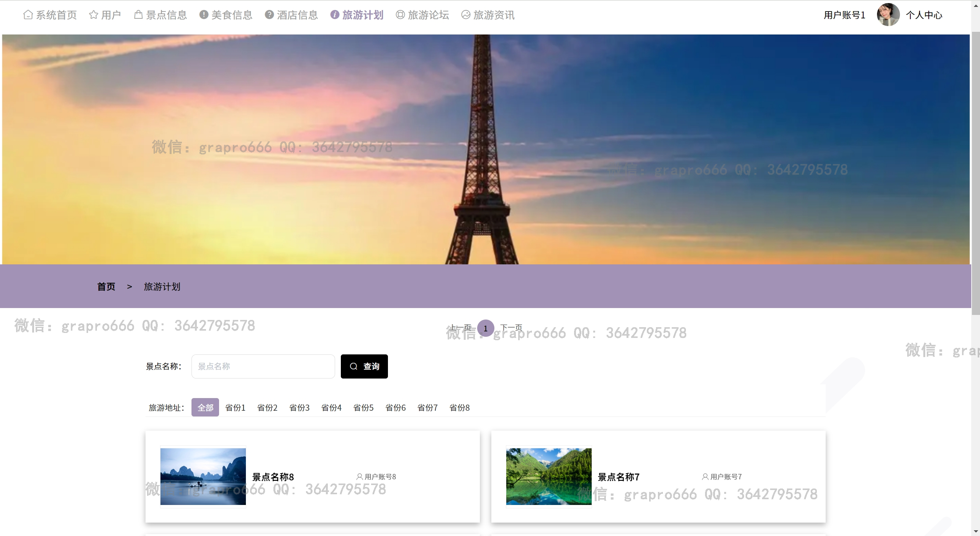Image resolution: width=980 pixels, height=536 pixels.
Task: Filter by 省份3
Action: pos(299,407)
